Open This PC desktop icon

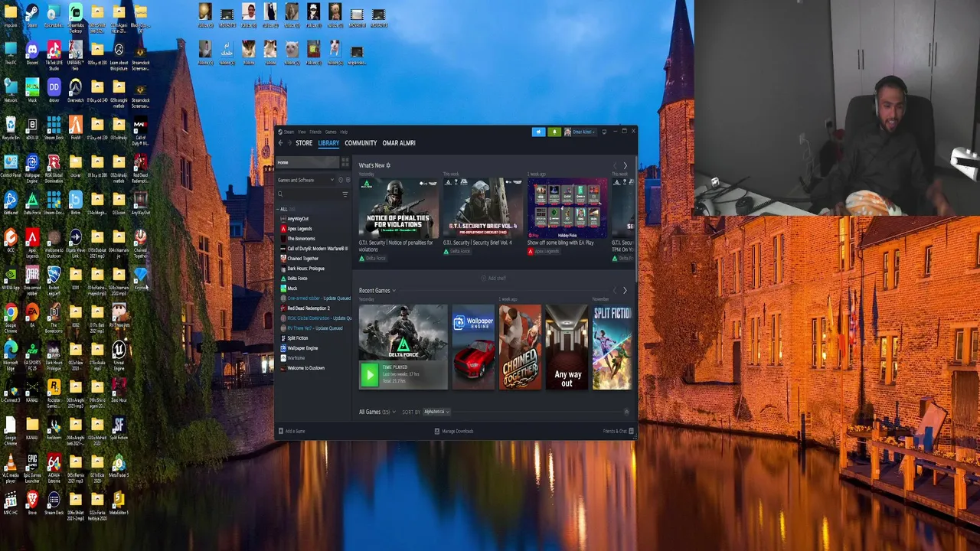click(11, 51)
